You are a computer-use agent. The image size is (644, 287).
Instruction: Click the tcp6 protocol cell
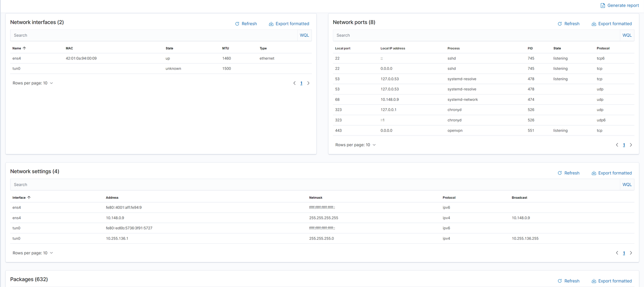[601, 59]
